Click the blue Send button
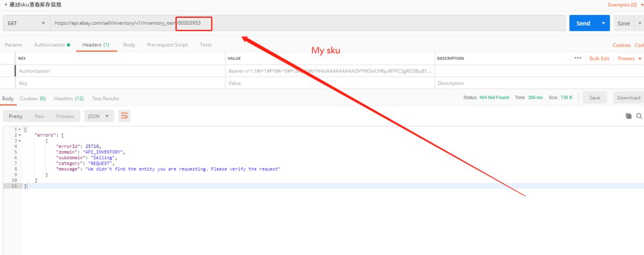 click(583, 24)
